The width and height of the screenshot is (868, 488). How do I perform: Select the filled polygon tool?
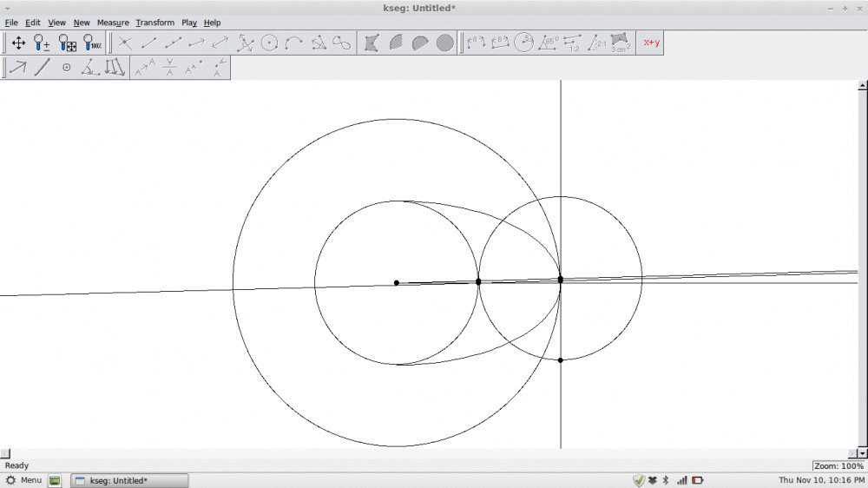(x=372, y=43)
